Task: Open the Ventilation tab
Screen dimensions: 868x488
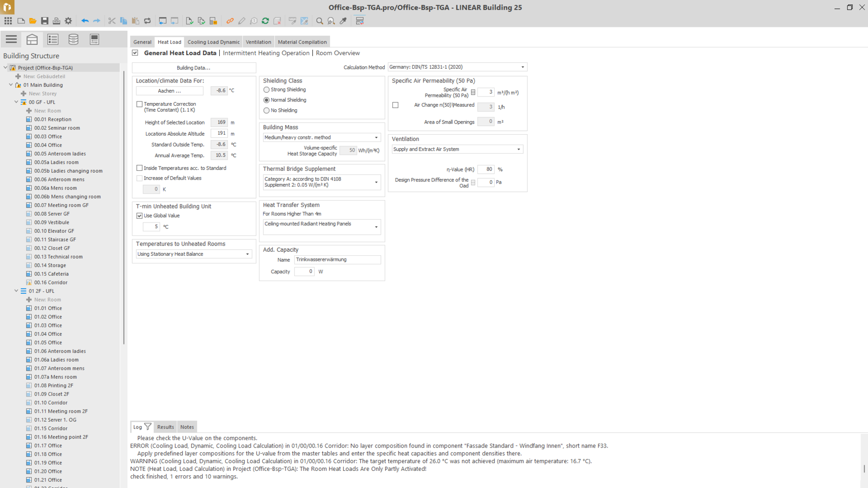Action: [x=258, y=42]
